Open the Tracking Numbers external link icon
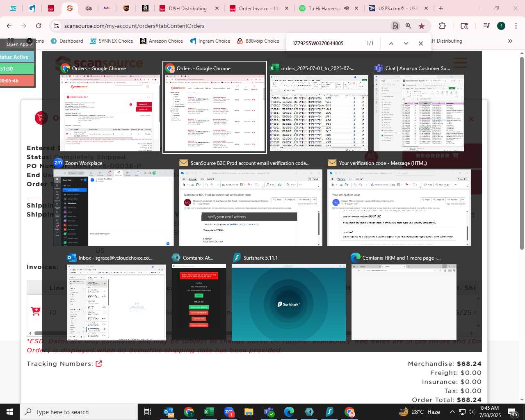525x420 pixels. click(99, 363)
